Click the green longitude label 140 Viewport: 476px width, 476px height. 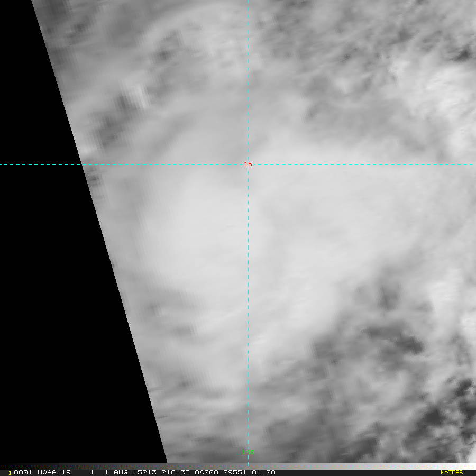click(x=248, y=452)
